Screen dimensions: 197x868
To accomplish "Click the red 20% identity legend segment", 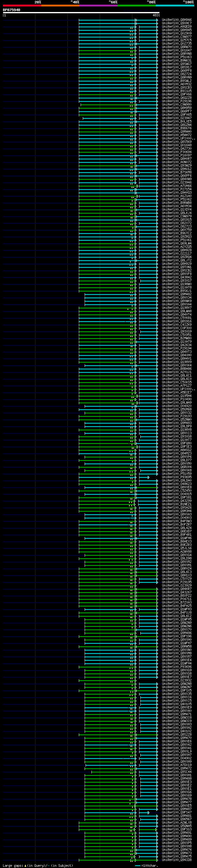I will (x=22, y=6).
